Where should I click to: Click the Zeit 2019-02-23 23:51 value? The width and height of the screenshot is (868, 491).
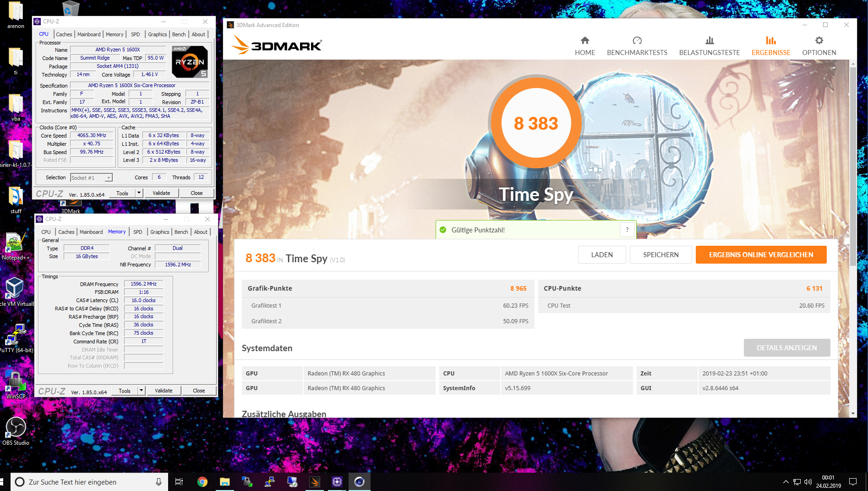(735, 373)
